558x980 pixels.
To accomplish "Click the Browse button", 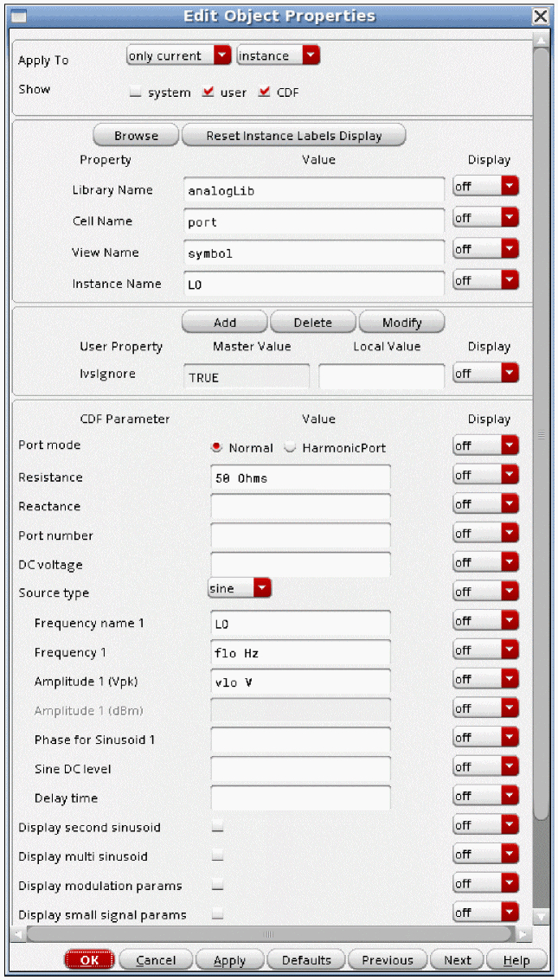I will pyautogui.click(x=136, y=136).
